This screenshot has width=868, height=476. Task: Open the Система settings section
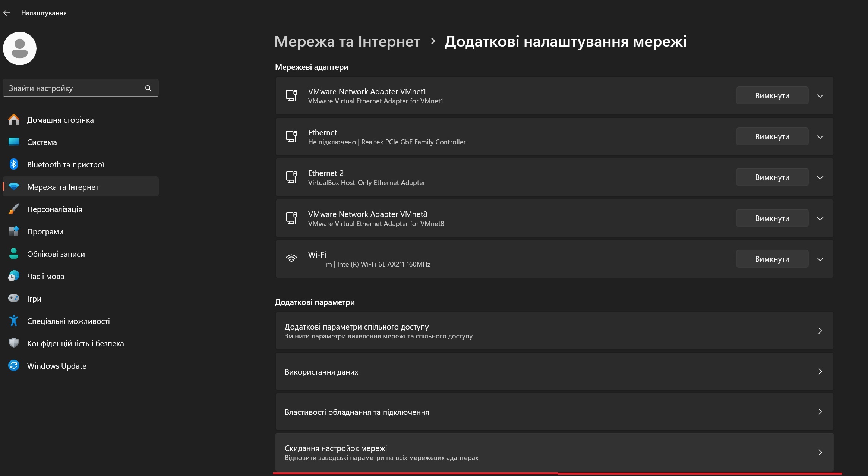tap(42, 142)
